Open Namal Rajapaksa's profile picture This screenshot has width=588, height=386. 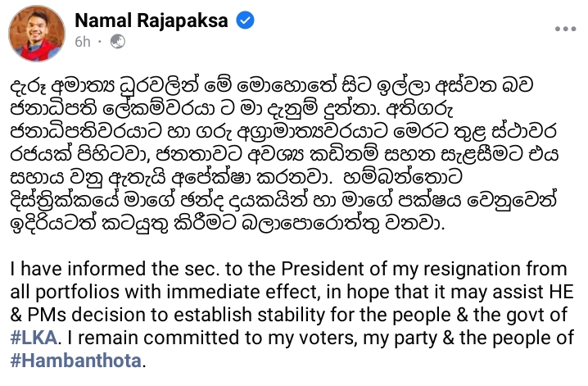(37, 33)
